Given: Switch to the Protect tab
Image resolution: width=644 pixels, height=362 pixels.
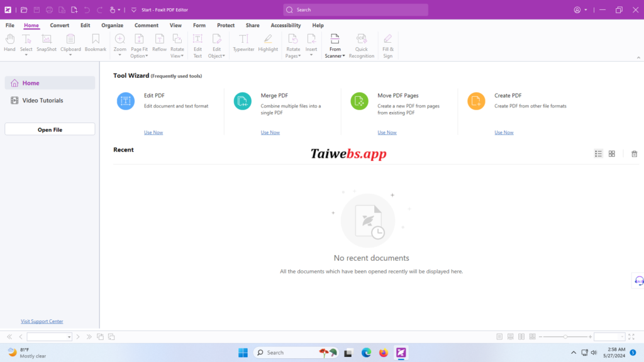Looking at the screenshot, I should click(x=226, y=25).
